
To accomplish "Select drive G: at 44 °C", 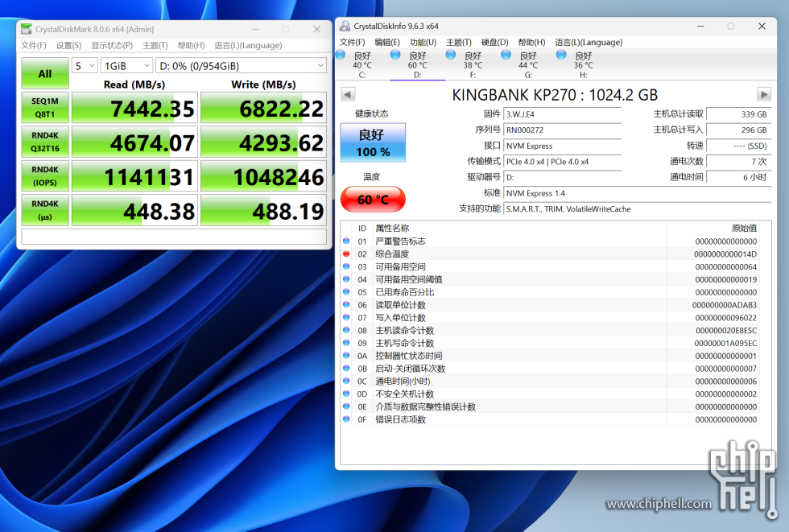I will click(528, 65).
